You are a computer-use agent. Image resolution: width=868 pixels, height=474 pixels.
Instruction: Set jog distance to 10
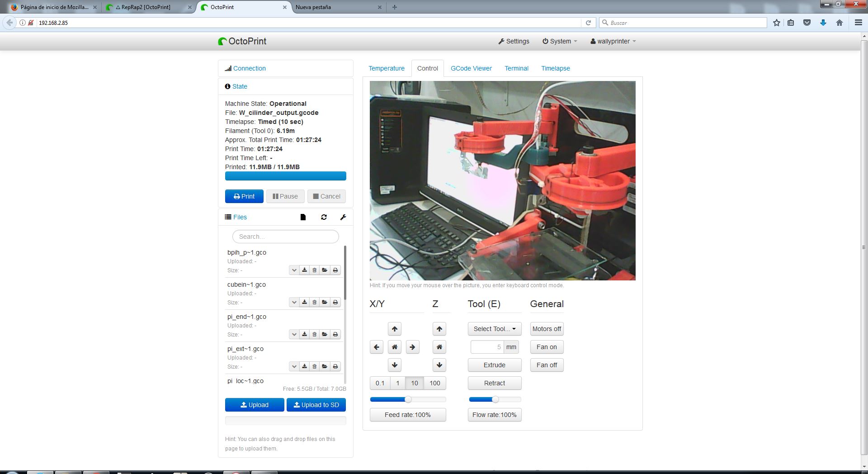click(x=415, y=383)
